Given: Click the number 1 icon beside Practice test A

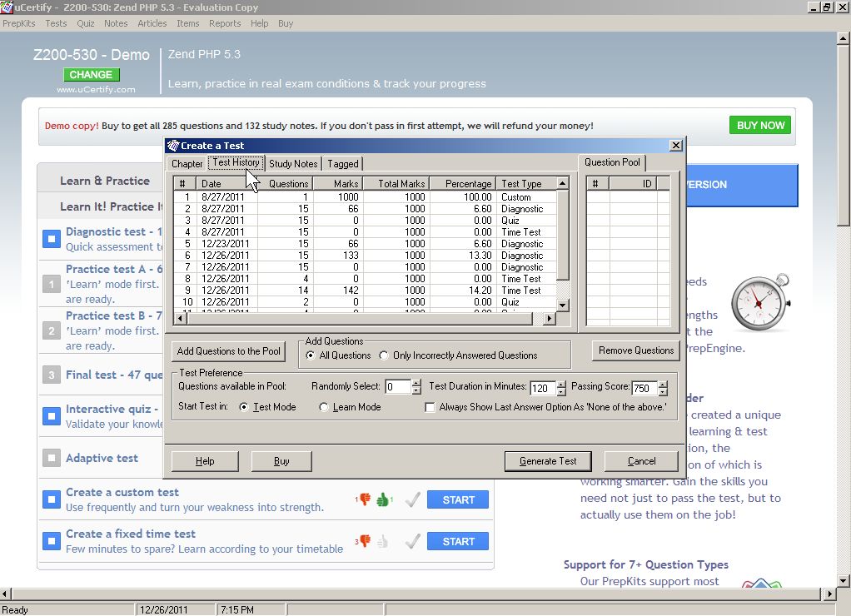Looking at the screenshot, I should (x=52, y=284).
